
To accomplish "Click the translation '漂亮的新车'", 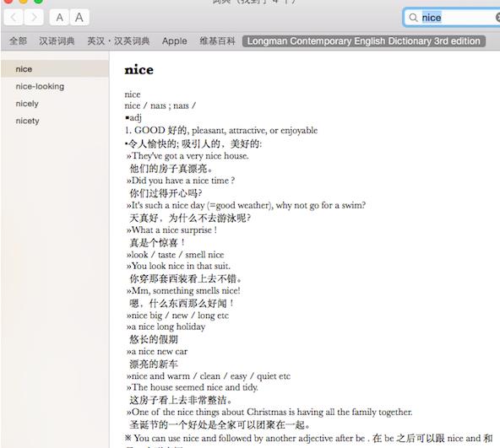I will point(154,364).
